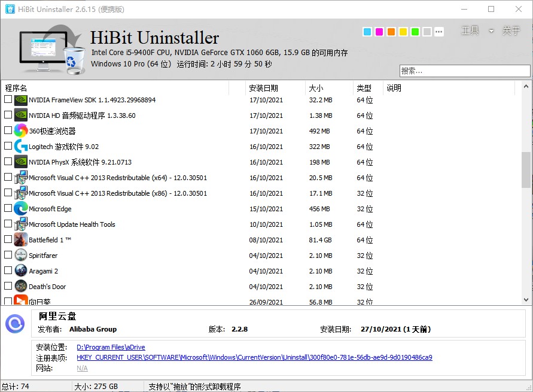Check the NVIDIA FrameView SDK checkbox
The width and height of the screenshot is (533, 392).
(x=8, y=99)
